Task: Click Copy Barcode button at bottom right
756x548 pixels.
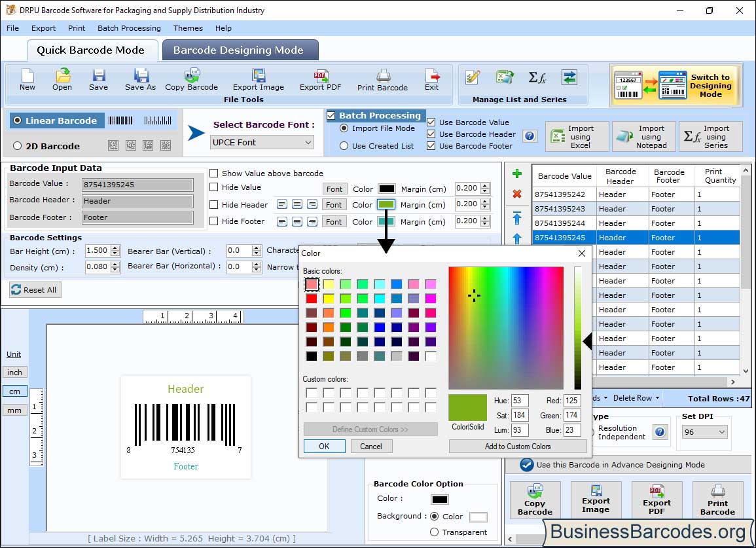Action: pos(535,500)
